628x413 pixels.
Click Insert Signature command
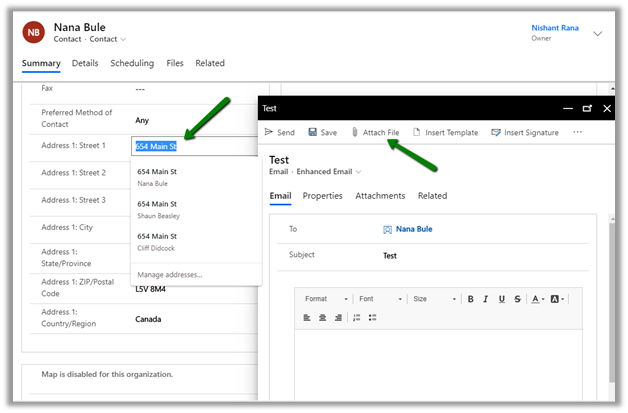524,132
